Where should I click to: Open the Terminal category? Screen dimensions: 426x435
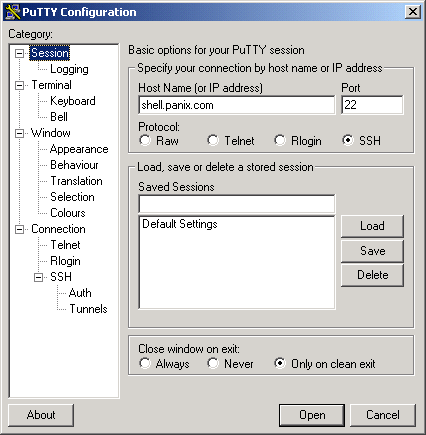click(51, 85)
